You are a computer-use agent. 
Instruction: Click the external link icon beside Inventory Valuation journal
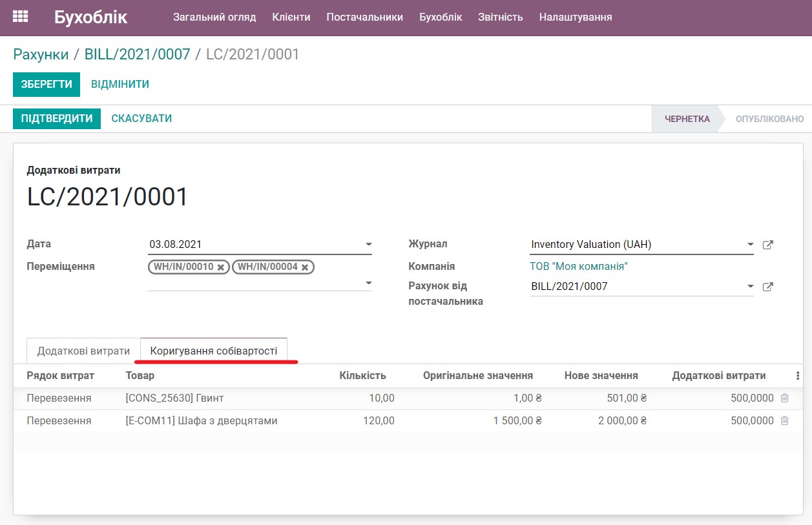[768, 244]
